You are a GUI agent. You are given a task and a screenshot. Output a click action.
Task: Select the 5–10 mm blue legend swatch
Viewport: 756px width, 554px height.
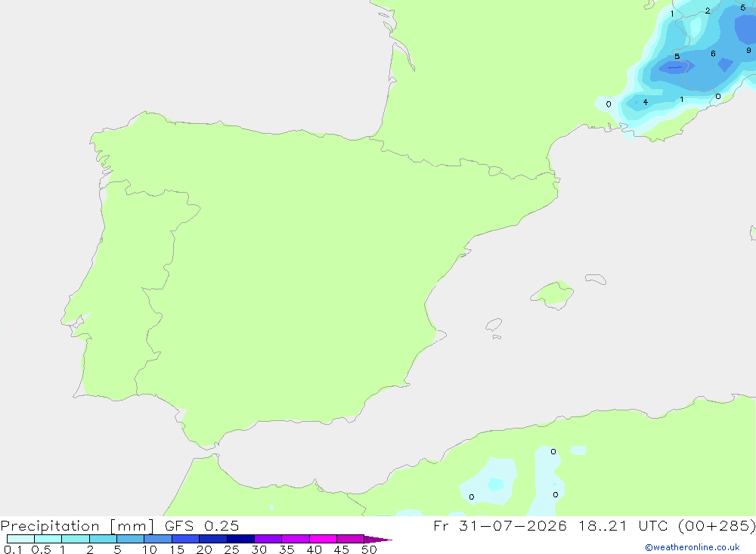pos(130,539)
